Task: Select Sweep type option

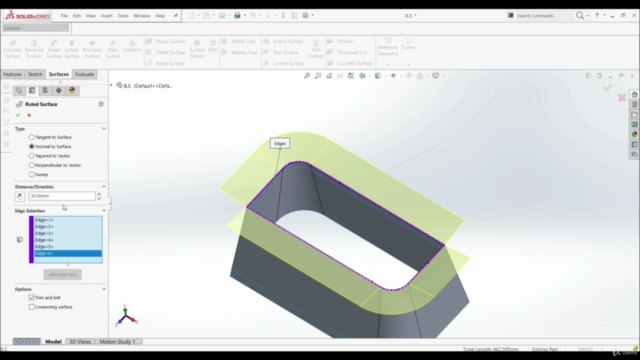Action: [x=31, y=175]
